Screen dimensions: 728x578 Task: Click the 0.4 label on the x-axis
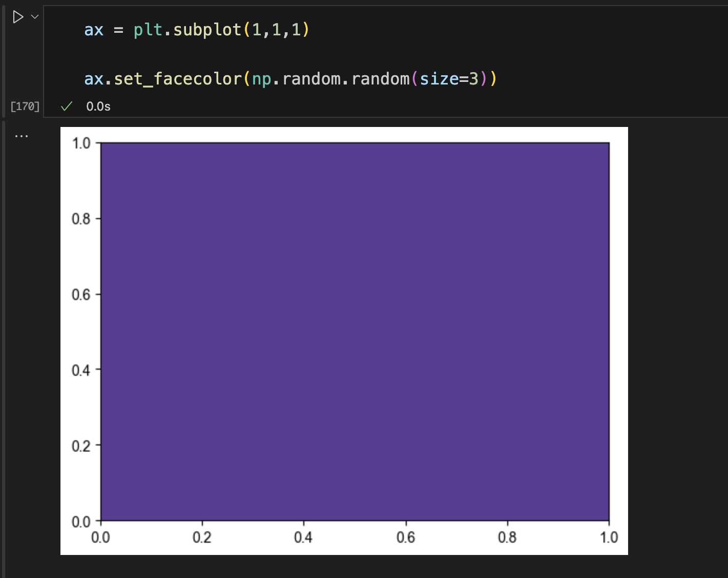tap(303, 538)
